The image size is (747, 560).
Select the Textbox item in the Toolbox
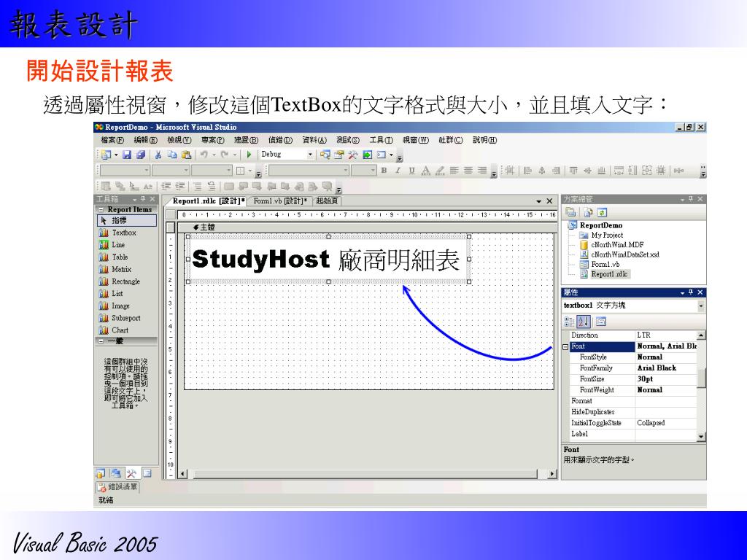(x=127, y=233)
